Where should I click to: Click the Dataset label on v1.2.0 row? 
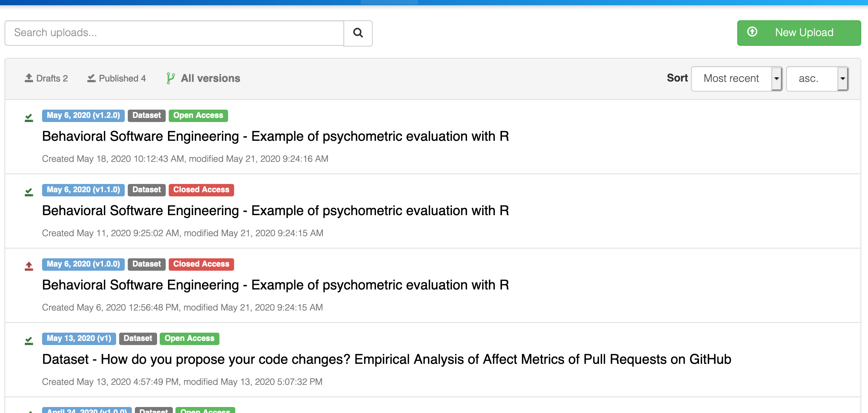pos(147,116)
